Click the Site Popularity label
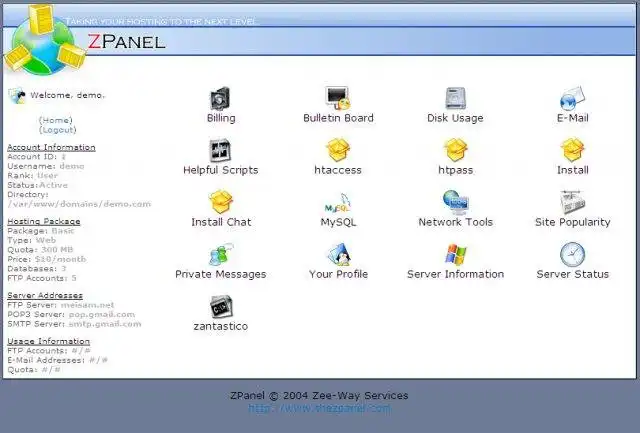This screenshot has height=433, width=640. pyautogui.click(x=572, y=222)
